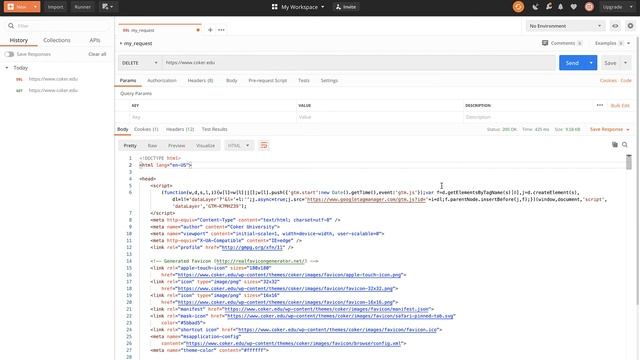Send the request
The height and width of the screenshot is (360, 640).
[572, 63]
